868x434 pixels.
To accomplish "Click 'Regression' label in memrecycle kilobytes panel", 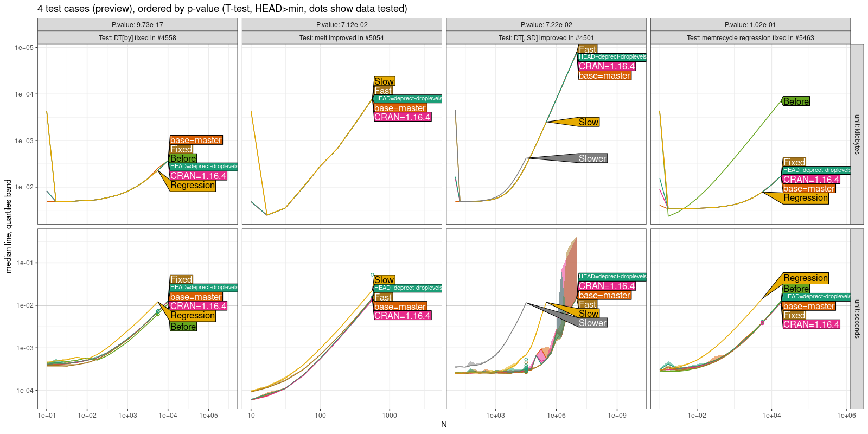I will [806, 198].
